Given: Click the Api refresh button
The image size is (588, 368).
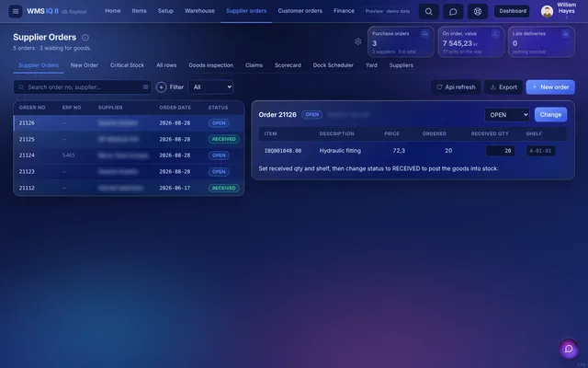Looking at the screenshot, I should click(x=456, y=87).
